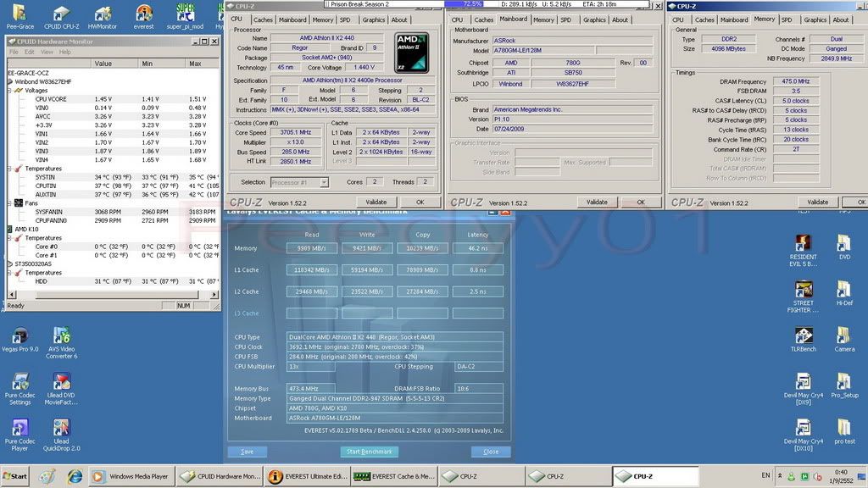Collapse the Fans tree node
This screenshot has height=488, width=868.
pyautogui.click(x=9, y=203)
